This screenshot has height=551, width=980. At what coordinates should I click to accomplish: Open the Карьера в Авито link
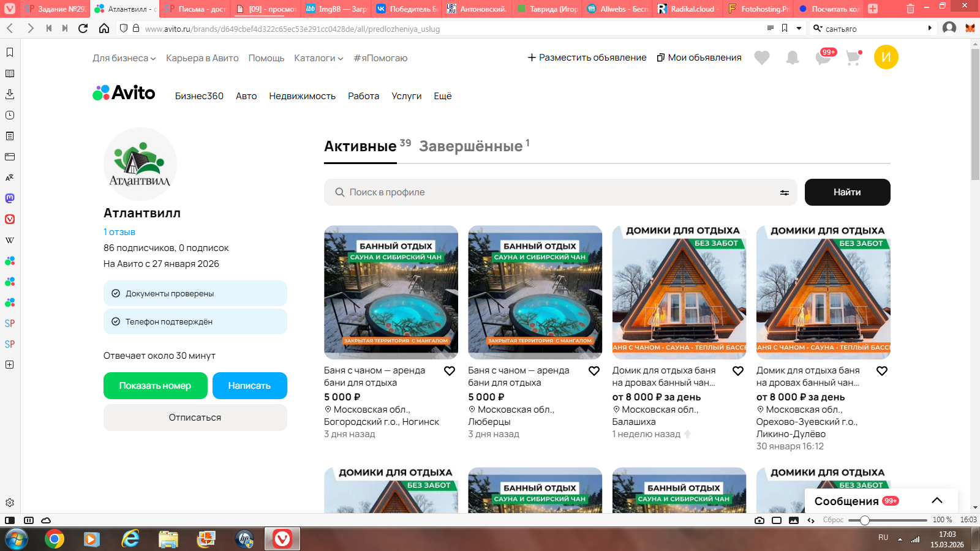202,58
